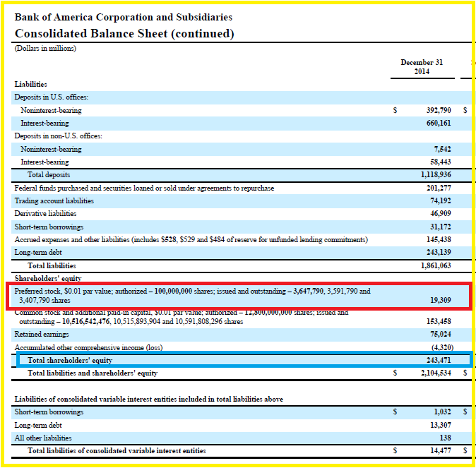Select the value 7,542
Screen dimensions: 476x468
442,149
